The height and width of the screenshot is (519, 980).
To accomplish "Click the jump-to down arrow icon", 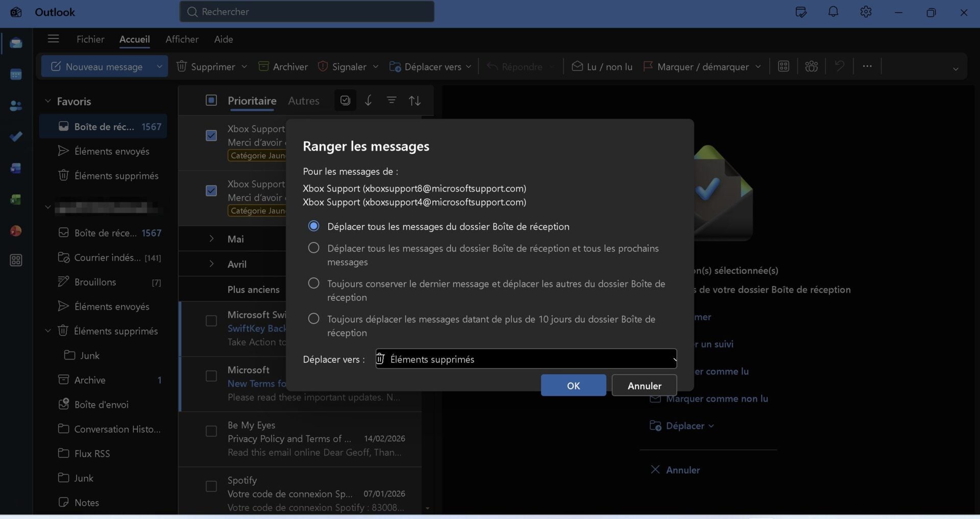I will pos(368,101).
